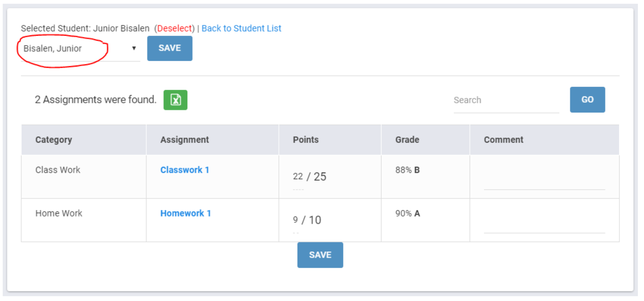Deselect the selected student
The image size is (644, 301).
pyautogui.click(x=174, y=29)
